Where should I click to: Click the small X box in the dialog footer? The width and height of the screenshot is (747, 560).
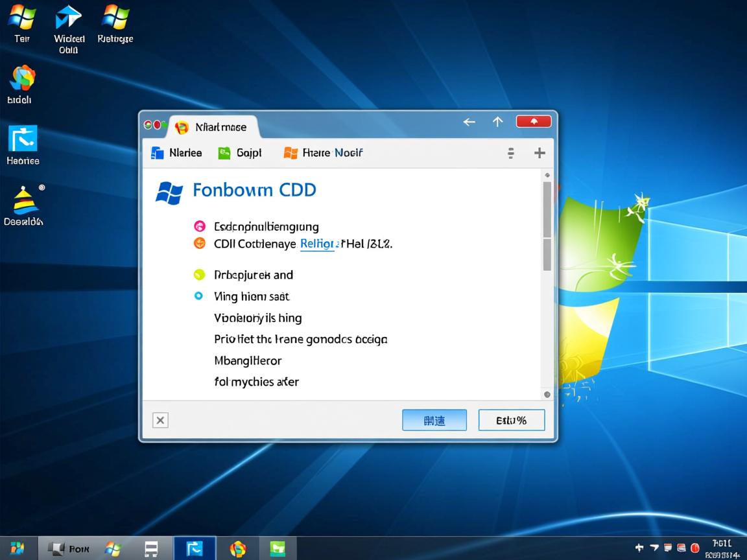(x=160, y=420)
